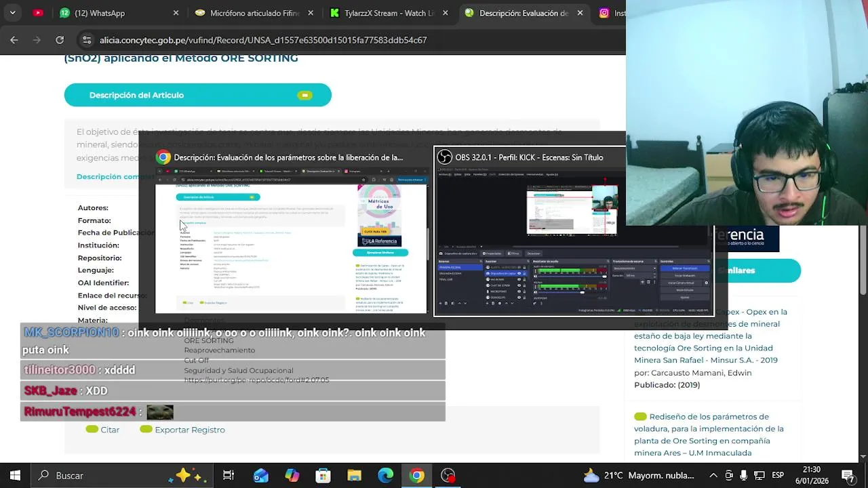
Task: Open File Explorer from the taskbar
Action: click(x=355, y=476)
